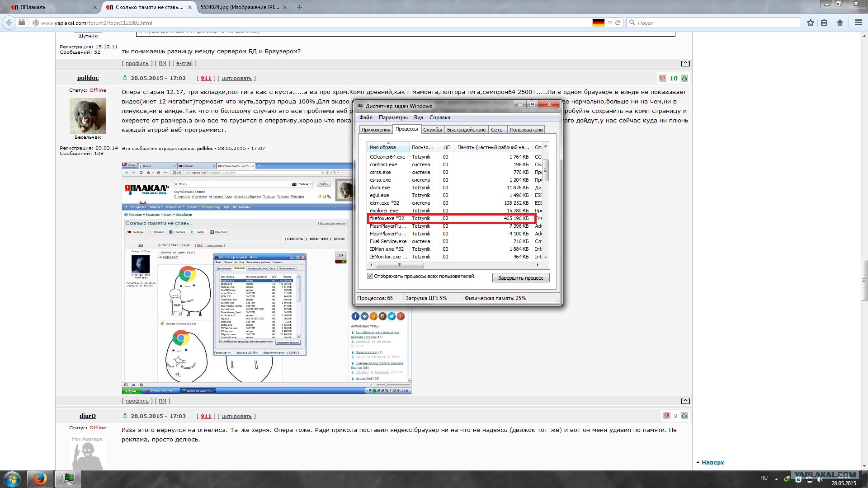This screenshot has height=488, width=868.
Task: Click the Task Manager vertical scrollbar thumb
Action: coord(546,170)
